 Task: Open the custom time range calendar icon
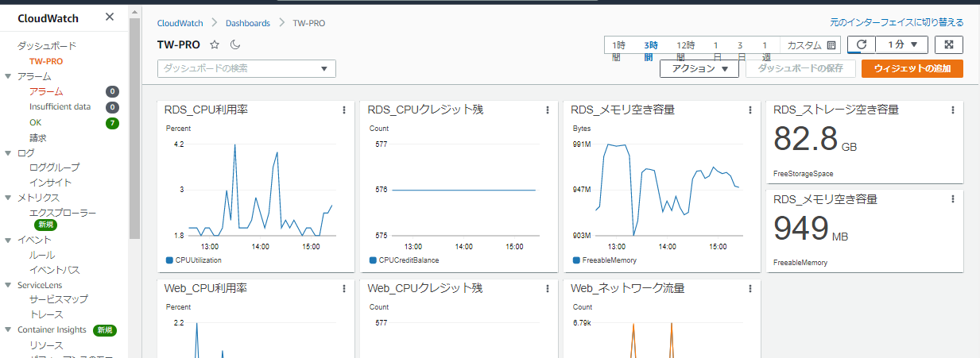coord(831,45)
